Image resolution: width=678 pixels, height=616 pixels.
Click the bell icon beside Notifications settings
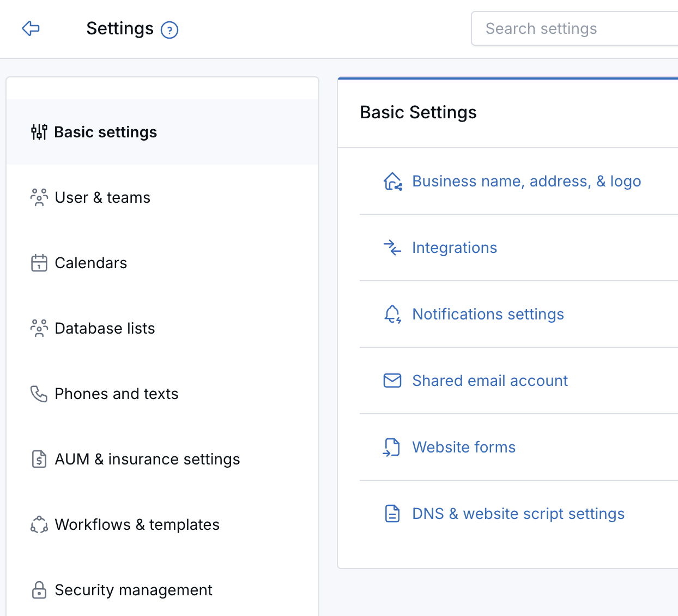point(392,314)
